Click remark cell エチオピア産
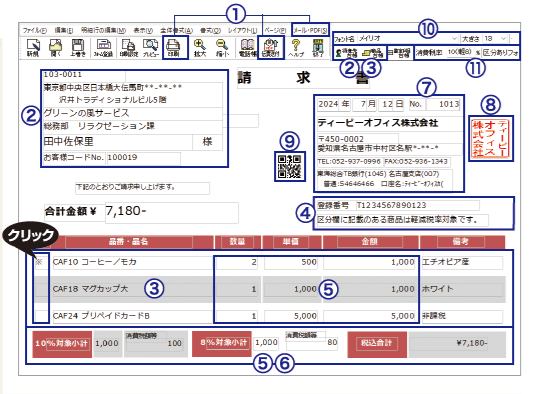Viewport: 537px width, 394px height. [x=462, y=262]
